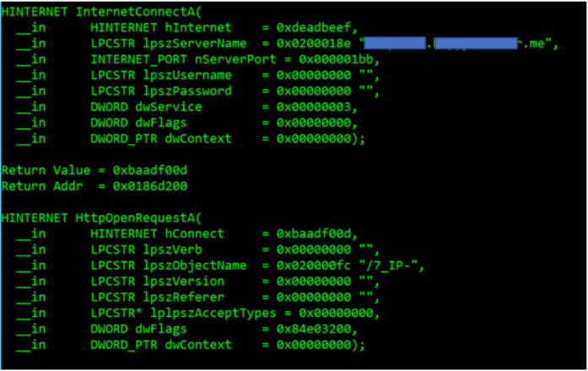Screen dimensions: 588x371
Task: Select the 0xdeadbeef hInternet value
Action: pos(314,28)
